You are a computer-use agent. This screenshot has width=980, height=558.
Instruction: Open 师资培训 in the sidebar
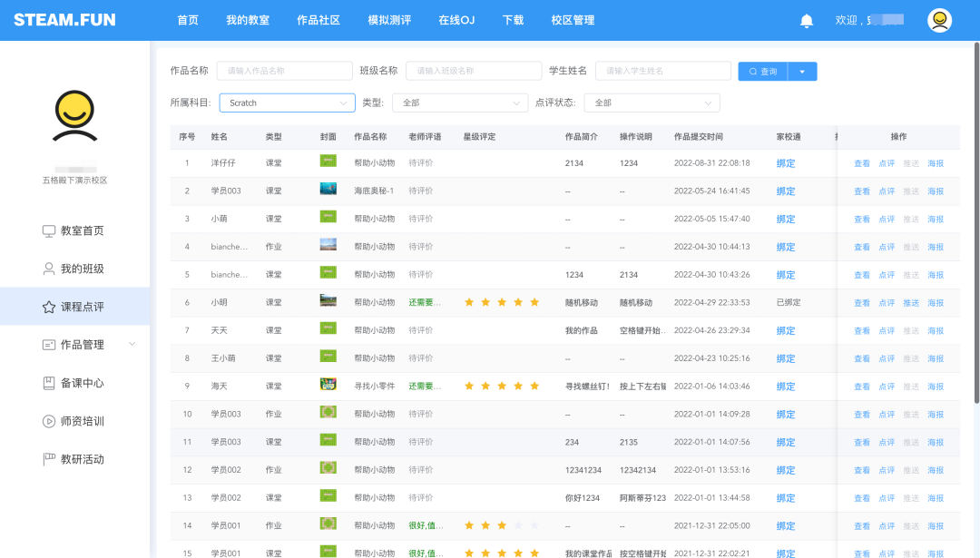[82, 421]
